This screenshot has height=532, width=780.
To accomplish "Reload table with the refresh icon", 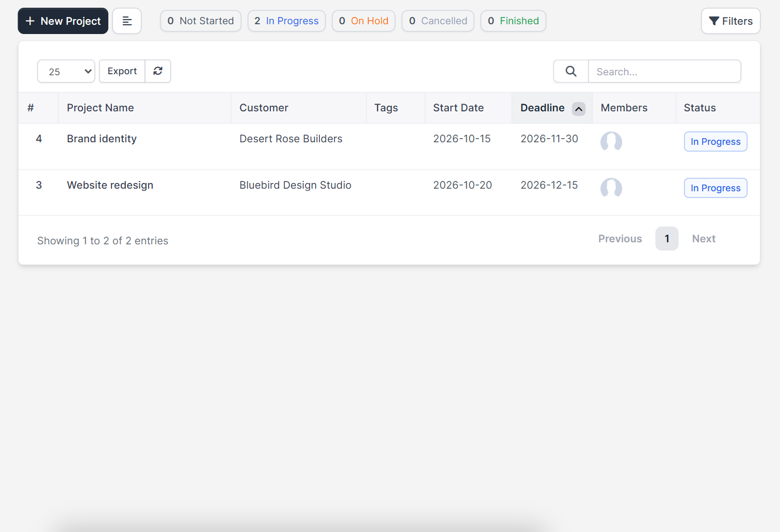I will 158,71.
